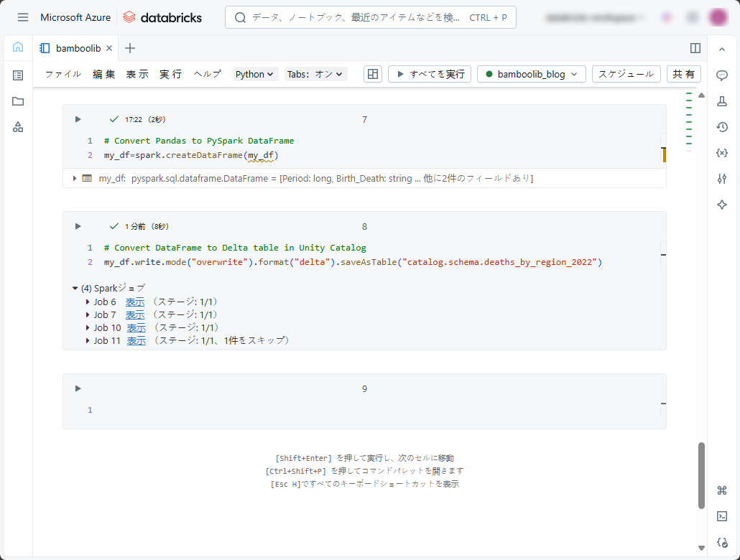Open the Python language dropdown
Viewport: 740px width, 560px height.
pos(255,74)
